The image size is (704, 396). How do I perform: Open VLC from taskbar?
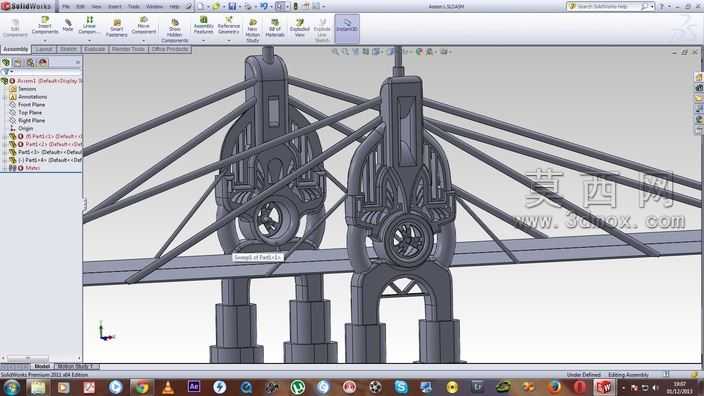click(x=168, y=387)
